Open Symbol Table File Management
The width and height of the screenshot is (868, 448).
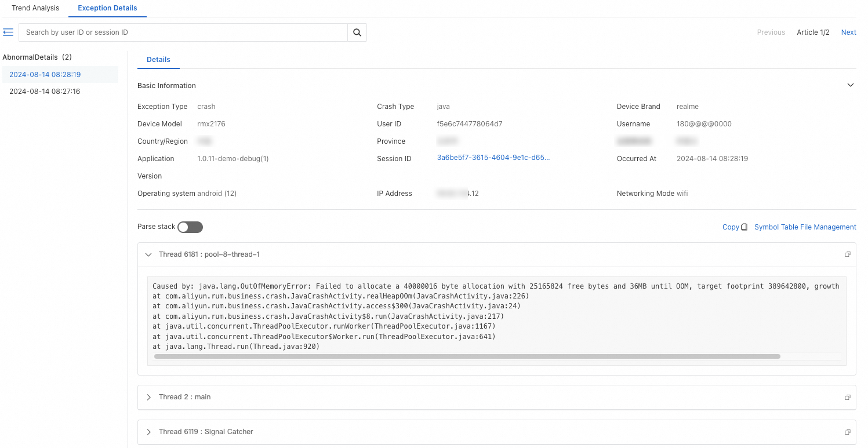click(805, 227)
